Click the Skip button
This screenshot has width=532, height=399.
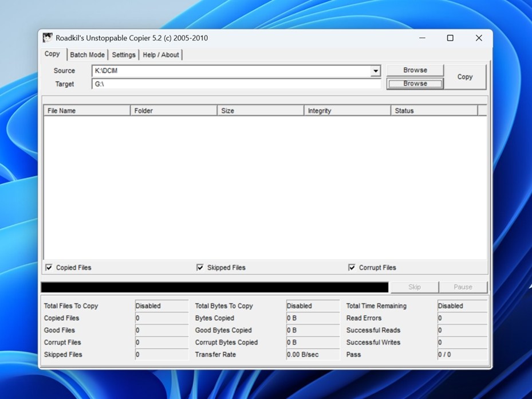pos(415,287)
